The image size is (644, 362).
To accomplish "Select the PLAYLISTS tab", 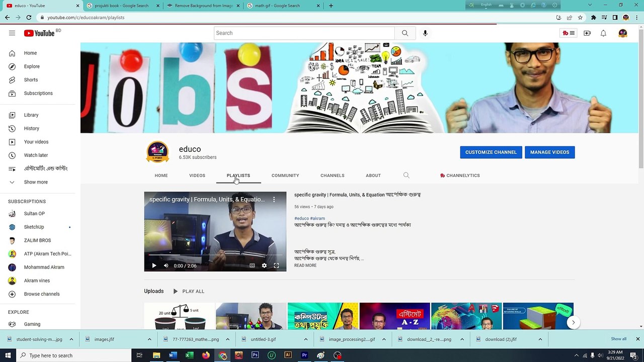I will click(x=238, y=175).
